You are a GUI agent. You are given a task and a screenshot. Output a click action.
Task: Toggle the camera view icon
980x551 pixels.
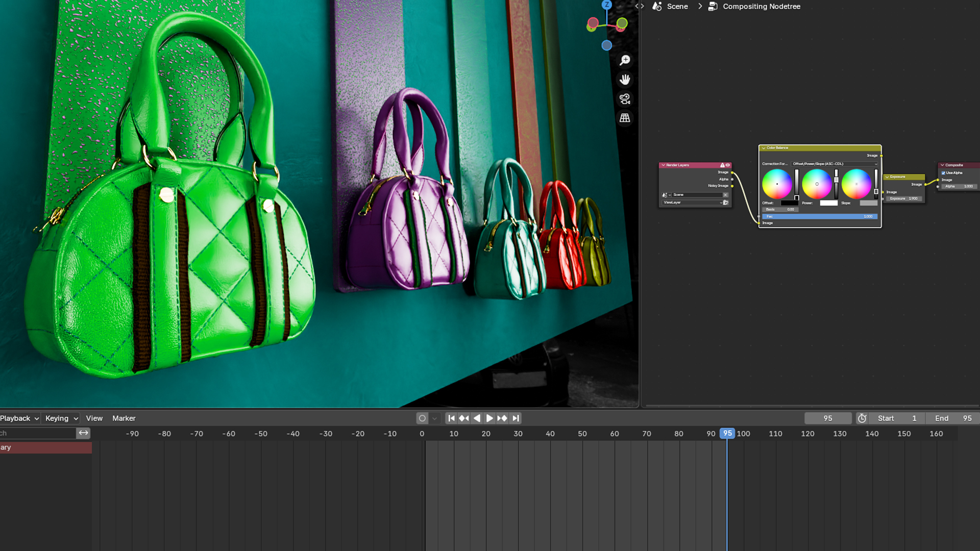point(625,98)
